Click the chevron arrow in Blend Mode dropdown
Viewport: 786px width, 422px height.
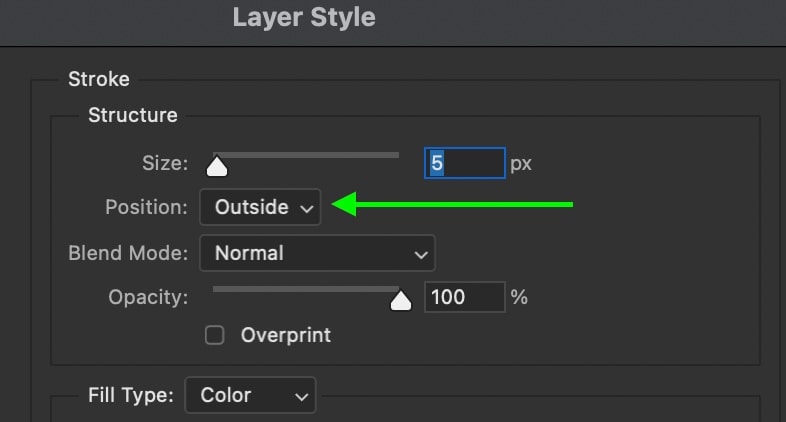tap(421, 255)
